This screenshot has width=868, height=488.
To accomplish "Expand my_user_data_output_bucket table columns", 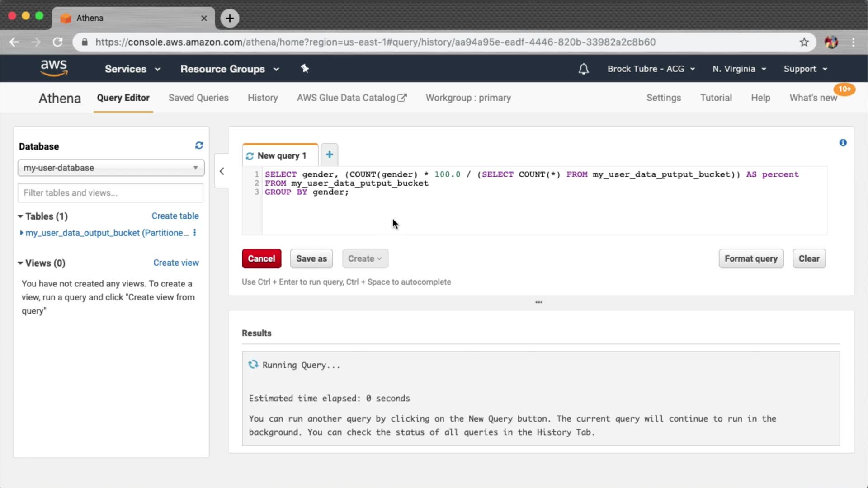I will click(21, 233).
